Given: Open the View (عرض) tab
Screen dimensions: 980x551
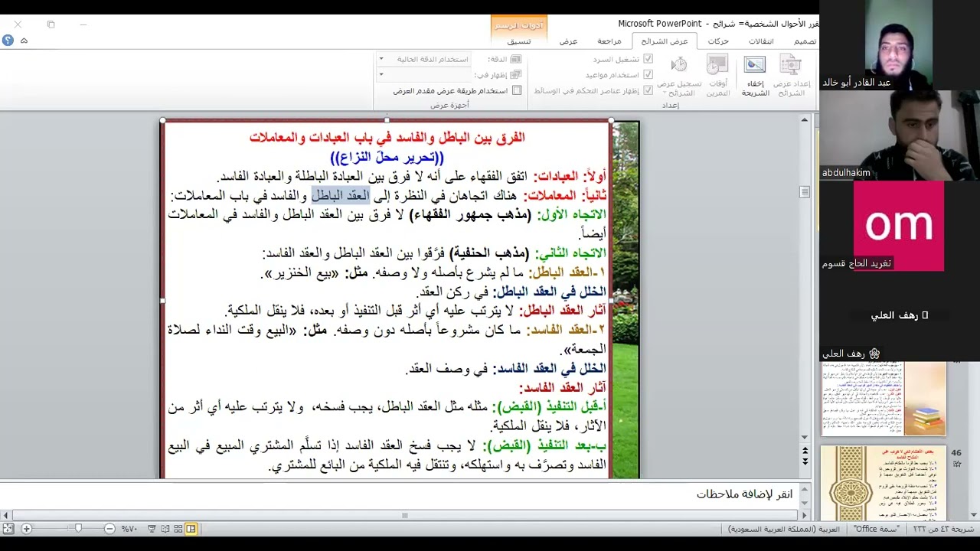Looking at the screenshot, I should 568,41.
